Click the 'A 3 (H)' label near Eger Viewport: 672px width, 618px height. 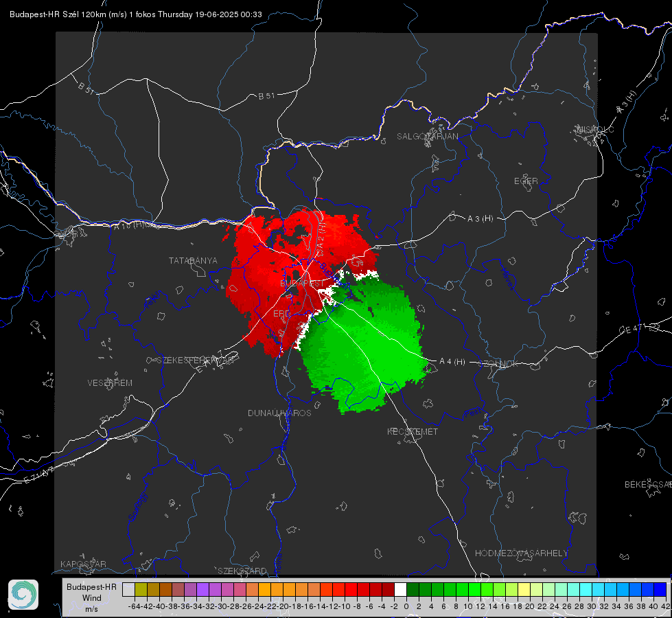coord(480,219)
